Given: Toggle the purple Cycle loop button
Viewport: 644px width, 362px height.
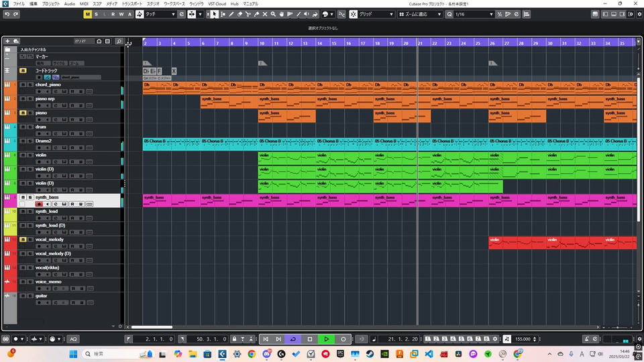Looking at the screenshot, I should tap(292, 339).
